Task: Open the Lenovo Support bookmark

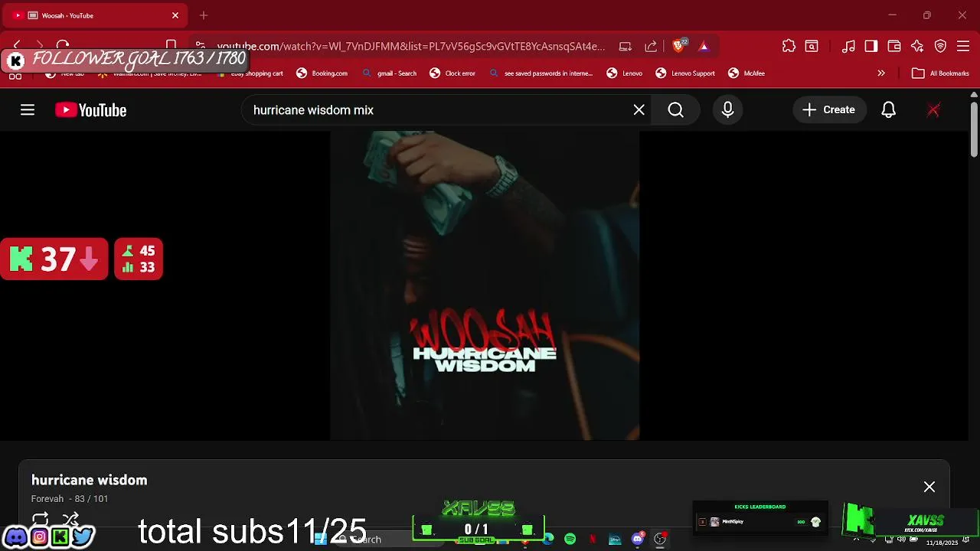Action: tap(685, 73)
